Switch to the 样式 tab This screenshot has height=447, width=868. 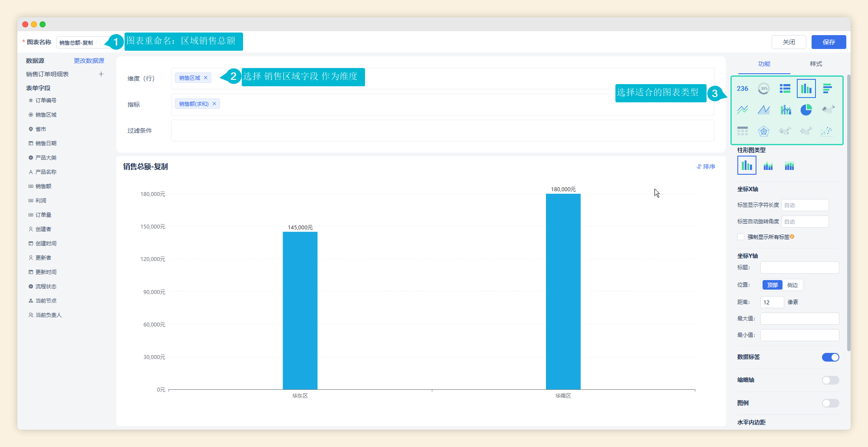pyautogui.click(x=816, y=64)
